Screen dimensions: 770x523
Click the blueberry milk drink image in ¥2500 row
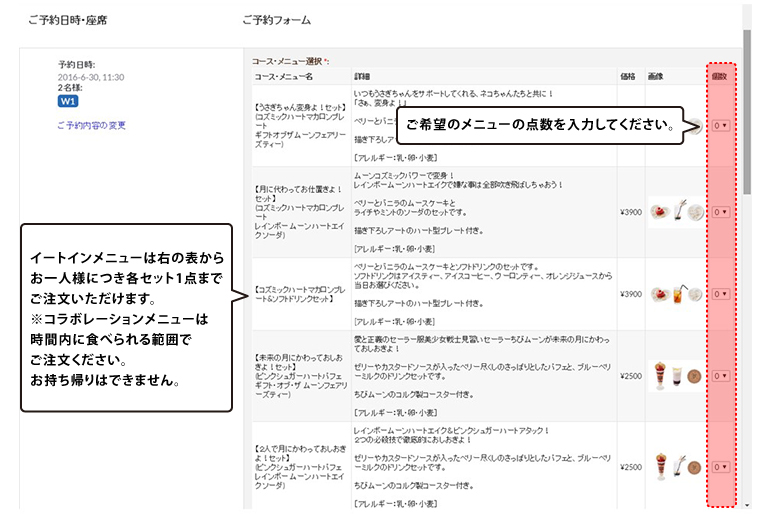tap(678, 376)
